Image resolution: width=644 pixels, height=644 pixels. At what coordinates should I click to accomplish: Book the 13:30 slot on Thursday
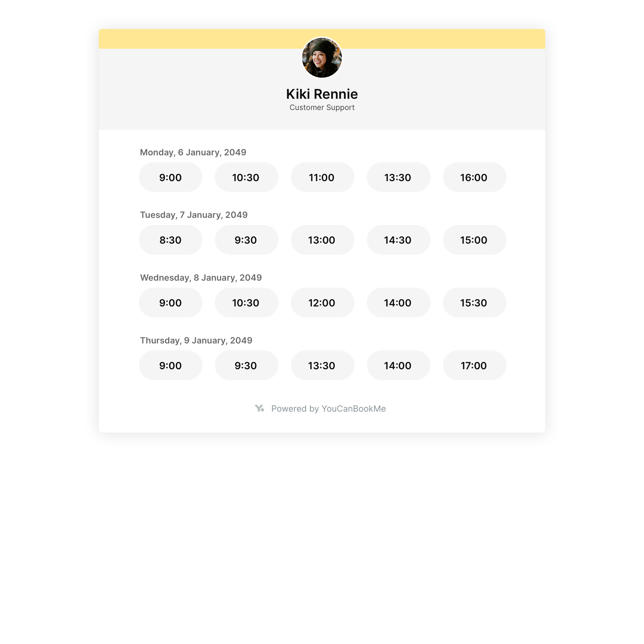click(x=322, y=365)
